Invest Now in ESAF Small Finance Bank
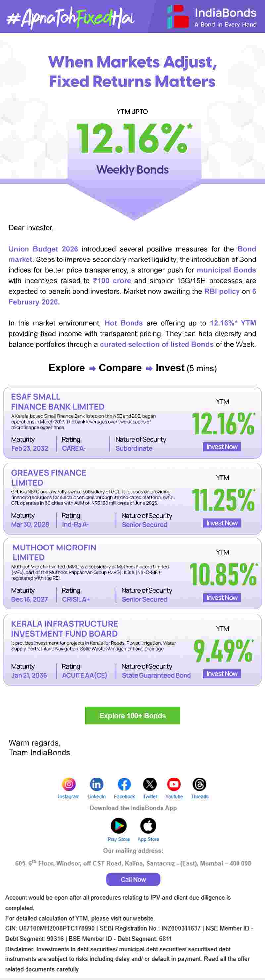The image size is (265, 980). click(222, 447)
